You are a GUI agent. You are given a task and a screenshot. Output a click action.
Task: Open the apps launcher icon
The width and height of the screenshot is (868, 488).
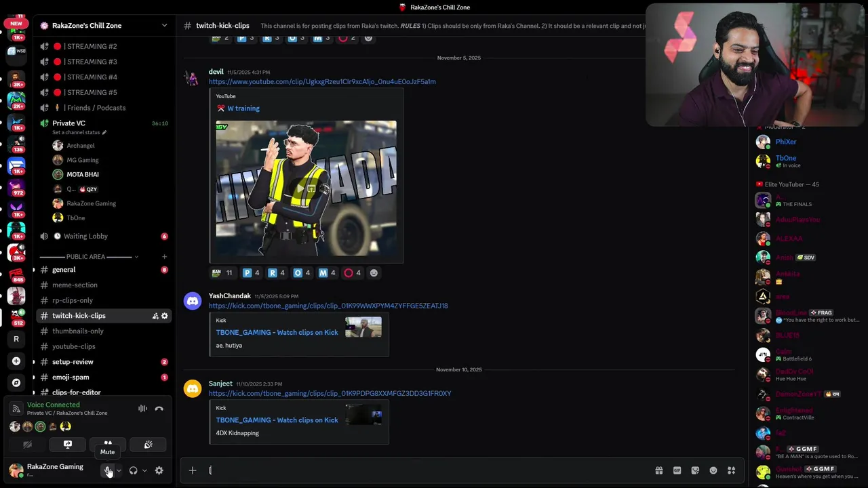(x=731, y=470)
